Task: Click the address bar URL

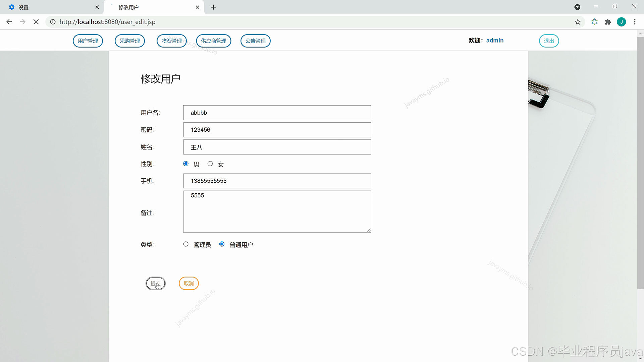Action: tap(107, 22)
